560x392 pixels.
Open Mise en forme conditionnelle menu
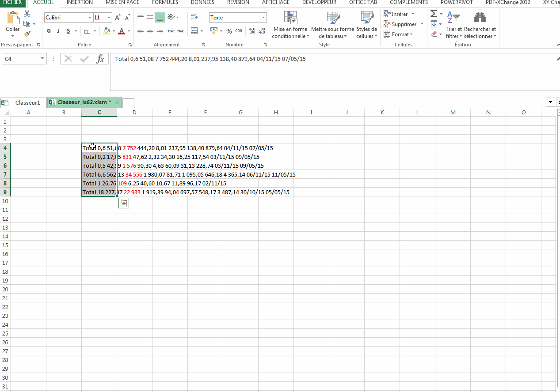(x=290, y=25)
